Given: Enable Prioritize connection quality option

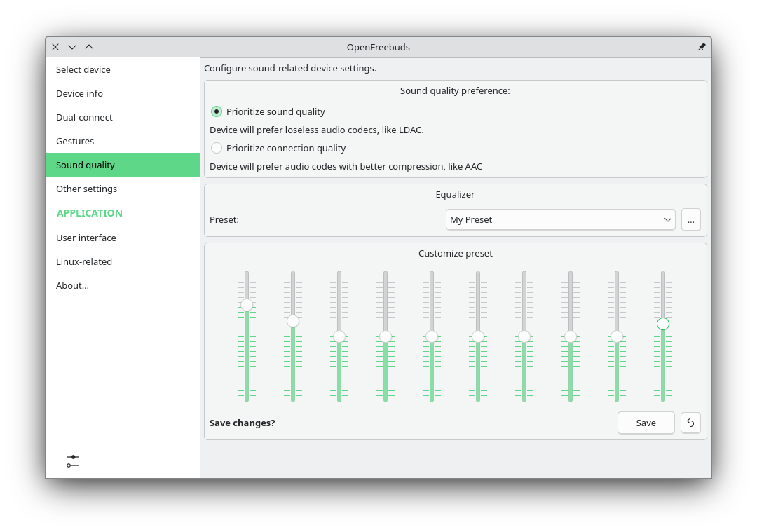Looking at the screenshot, I should point(217,148).
